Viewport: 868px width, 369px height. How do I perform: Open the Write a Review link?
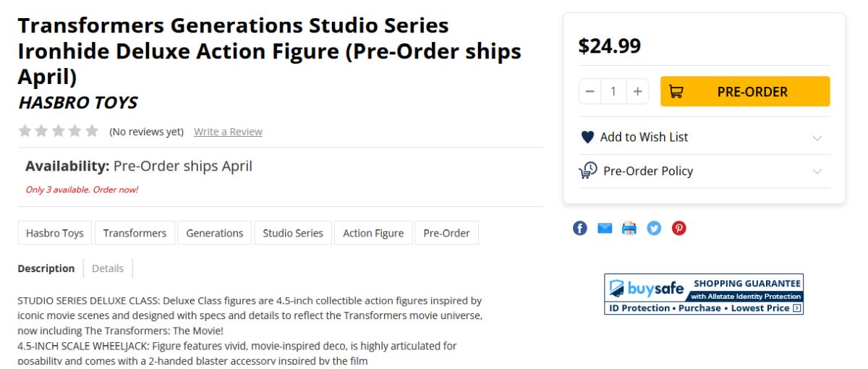click(228, 132)
